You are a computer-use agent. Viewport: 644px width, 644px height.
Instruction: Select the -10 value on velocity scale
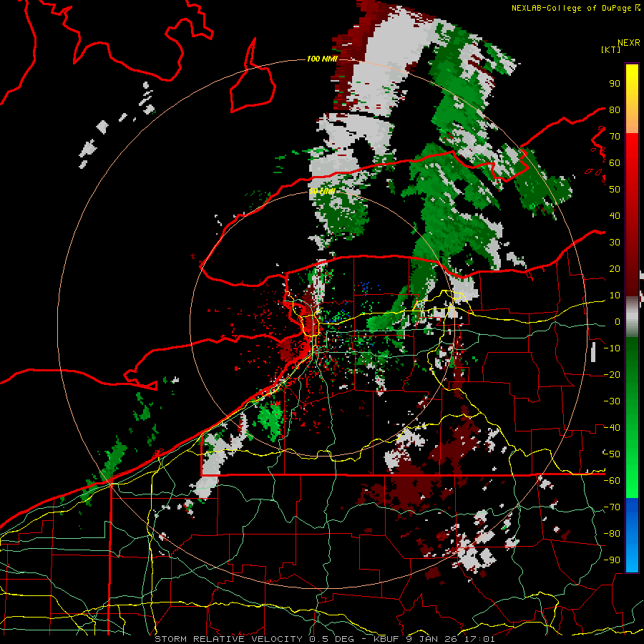tap(612, 348)
